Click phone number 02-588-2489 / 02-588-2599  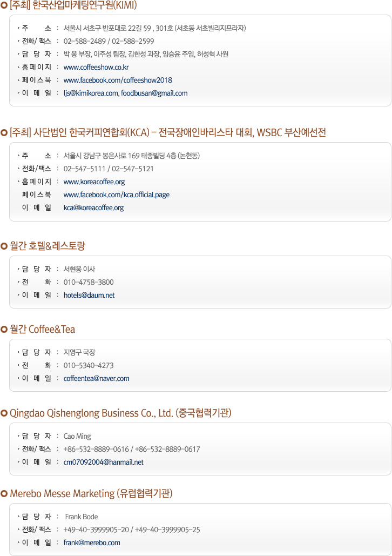pos(109,41)
